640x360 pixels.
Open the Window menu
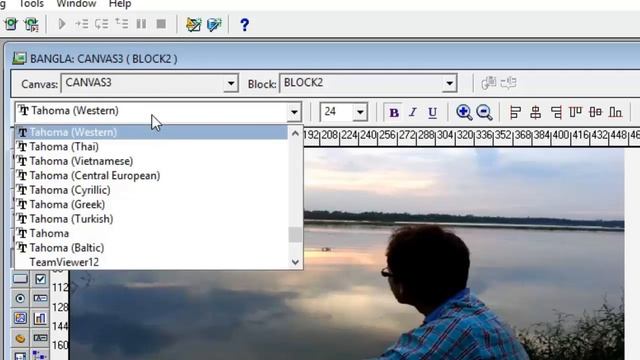click(76, 4)
